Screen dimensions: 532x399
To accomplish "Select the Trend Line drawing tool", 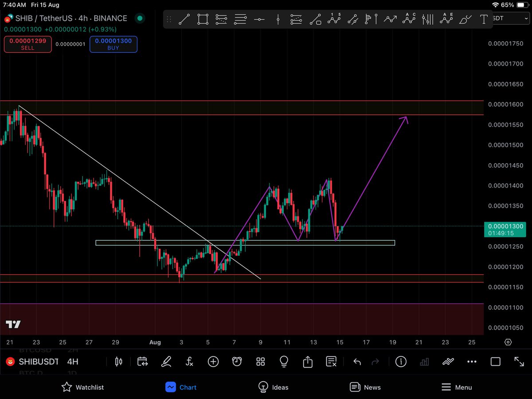I will (184, 19).
